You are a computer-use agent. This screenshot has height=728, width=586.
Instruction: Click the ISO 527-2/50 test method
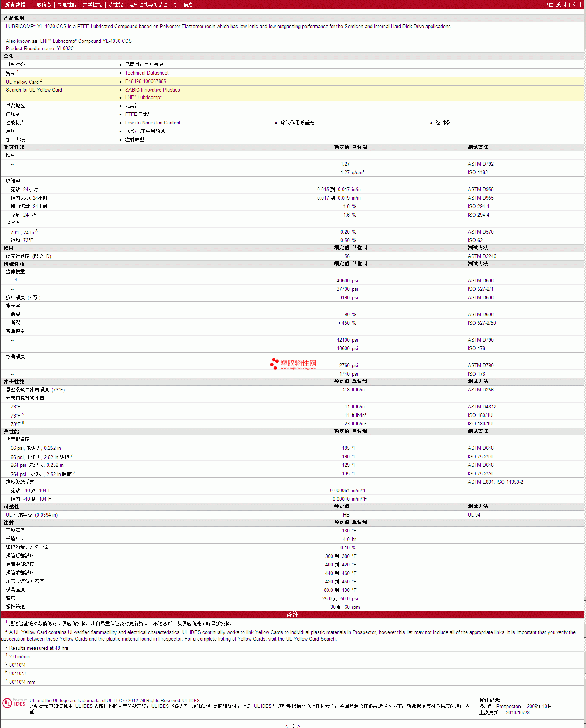482,323
